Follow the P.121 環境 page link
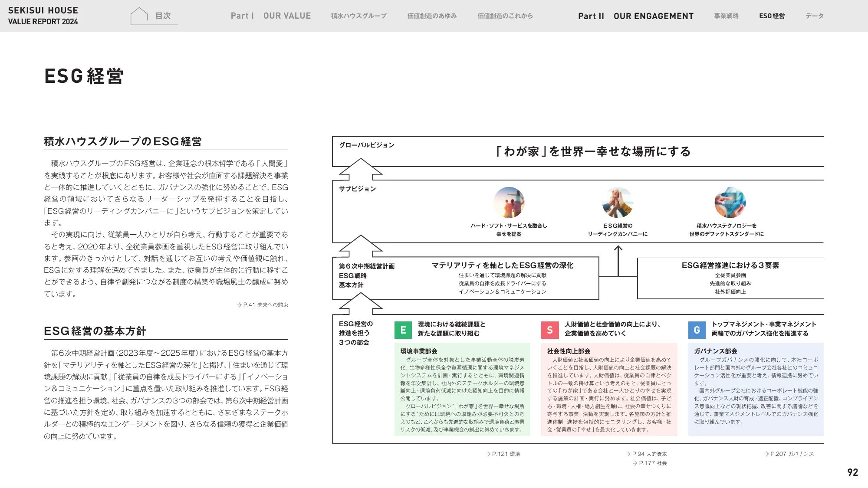Screen dimensions: 868x488 [x=503, y=454]
